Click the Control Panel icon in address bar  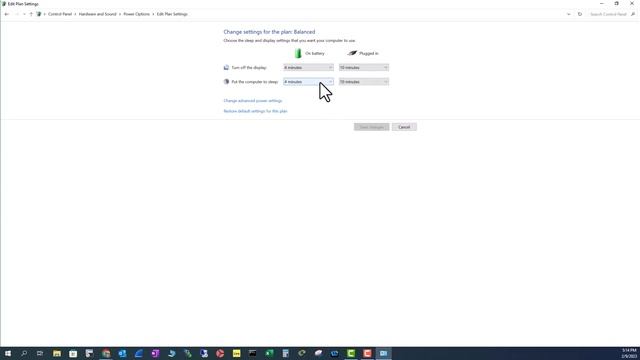point(39,14)
